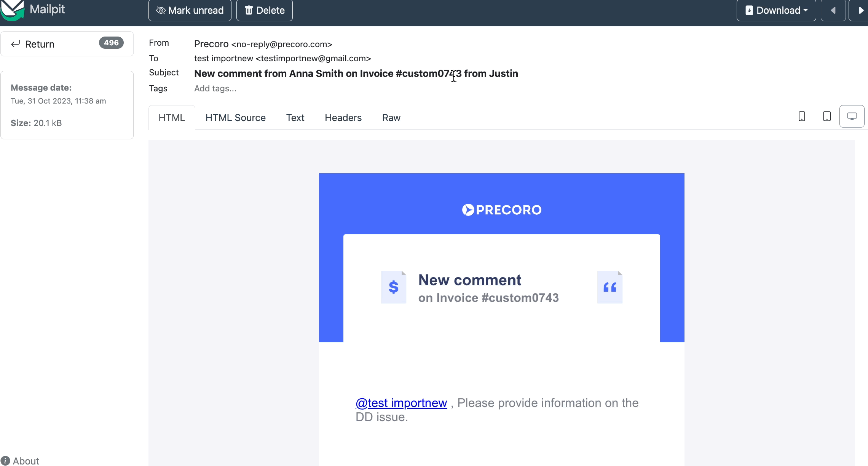Preview email in phone view
Screen dimensions: 868x466
(x=802, y=116)
